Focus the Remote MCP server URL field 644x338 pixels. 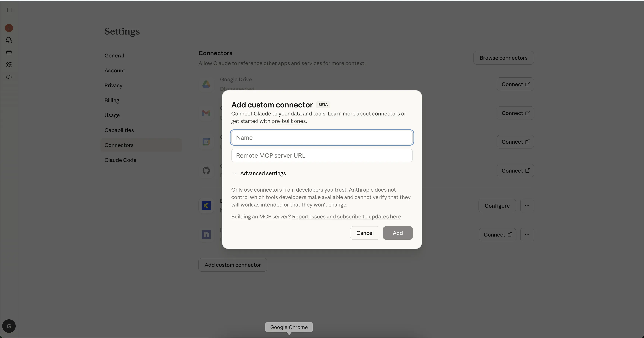click(322, 155)
